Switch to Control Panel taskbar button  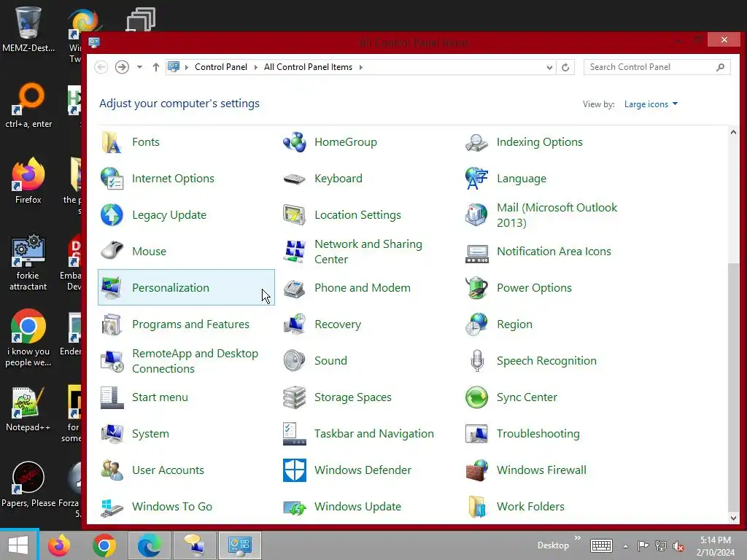[x=239, y=545]
